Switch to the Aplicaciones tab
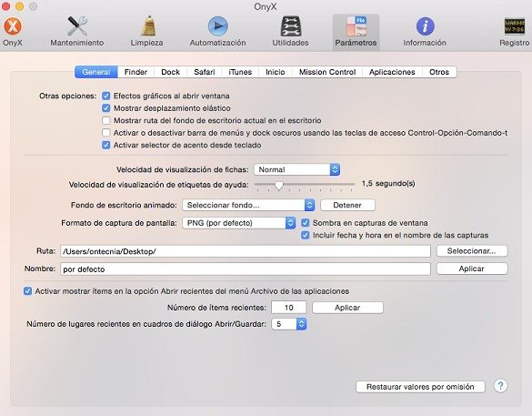Image resolution: width=532 pixels, height=416 pixels. pyautogui.click(x=392, y=72)
